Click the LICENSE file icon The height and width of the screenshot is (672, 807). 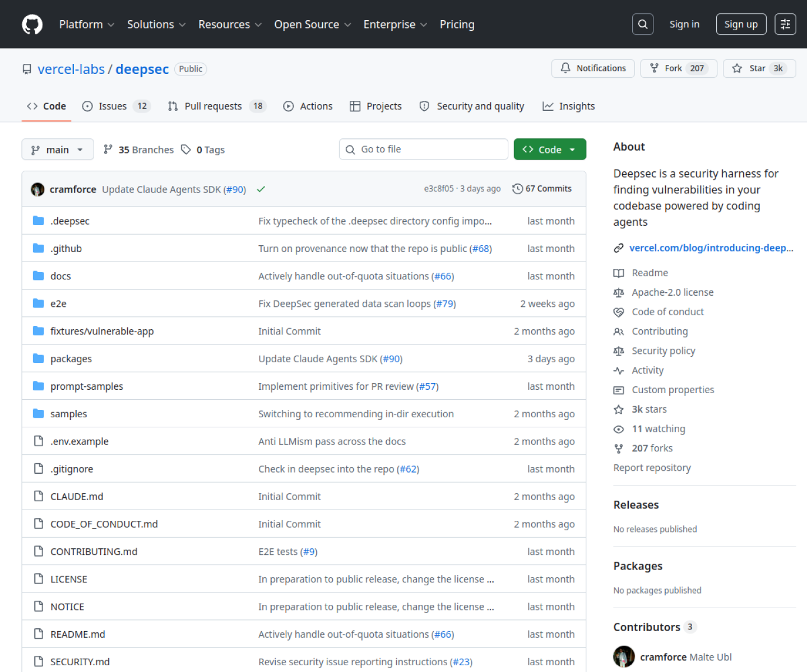(x=38, y=578)
